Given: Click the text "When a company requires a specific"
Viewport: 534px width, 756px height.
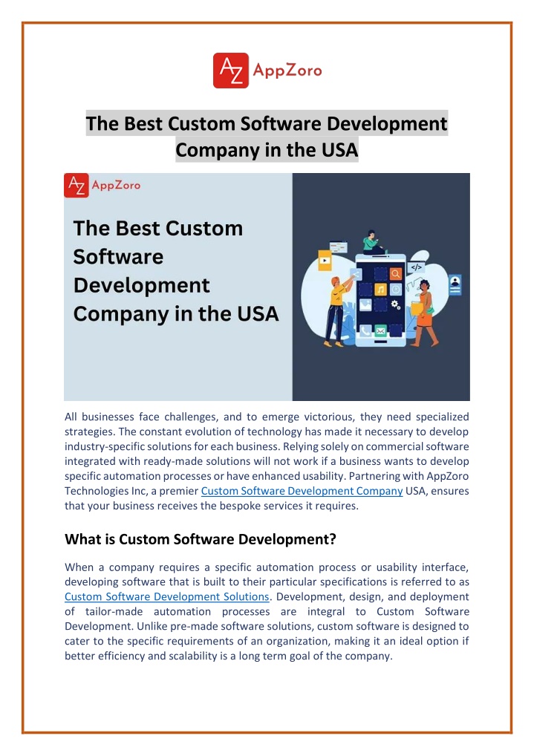Looking at the screenshot, I should point(158,567).
